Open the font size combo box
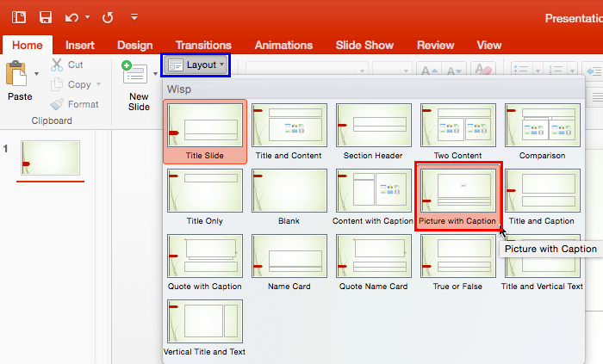603x364 pixels. pyautogui.click(x=392, y=70)
